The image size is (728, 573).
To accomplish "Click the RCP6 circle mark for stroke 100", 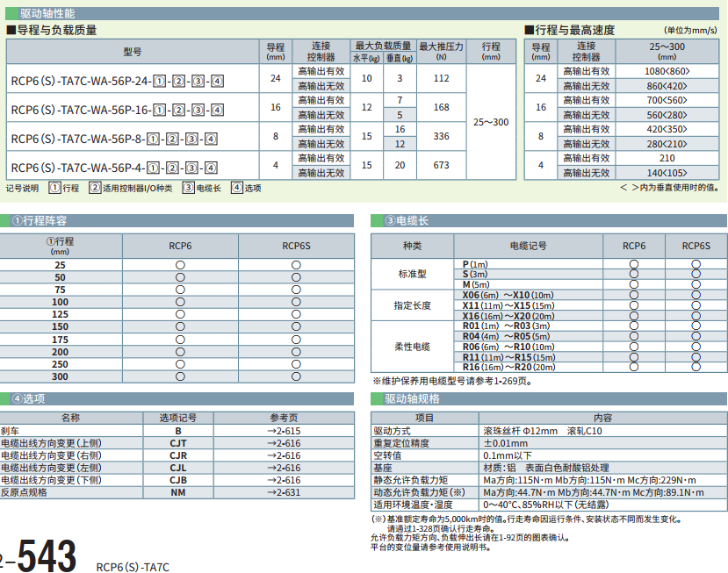I will click(x=180, y=302).
